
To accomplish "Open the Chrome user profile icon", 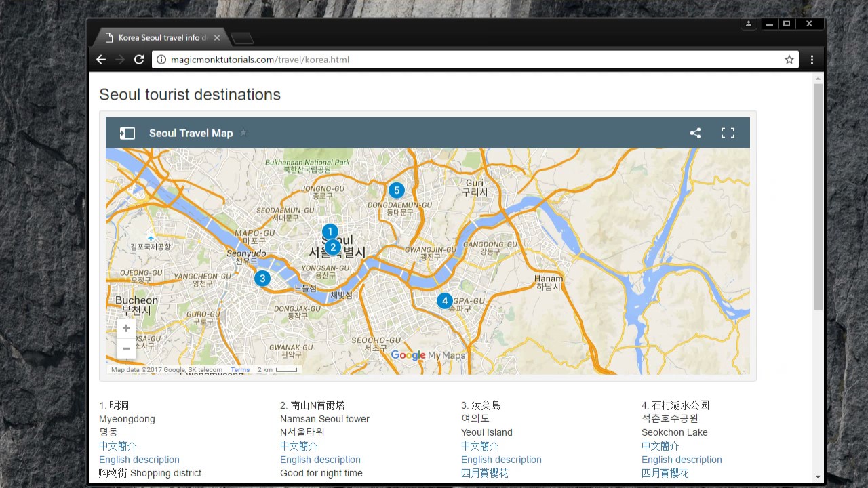I will tap(749, 24).
